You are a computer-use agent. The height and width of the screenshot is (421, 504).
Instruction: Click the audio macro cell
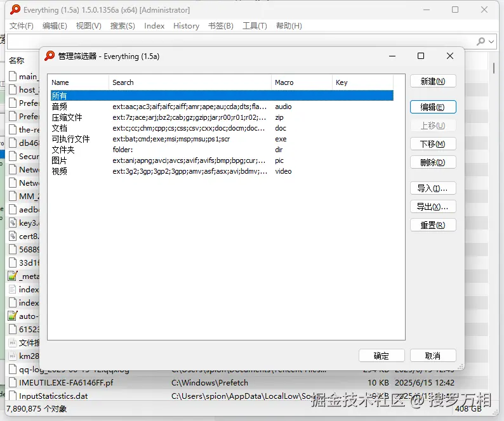click(283, 107)
